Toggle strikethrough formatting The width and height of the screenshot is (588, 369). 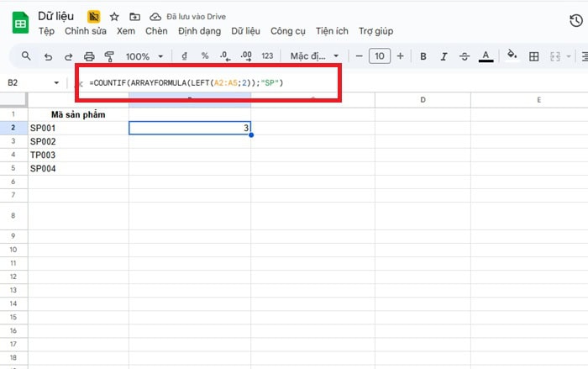(464, 56)
